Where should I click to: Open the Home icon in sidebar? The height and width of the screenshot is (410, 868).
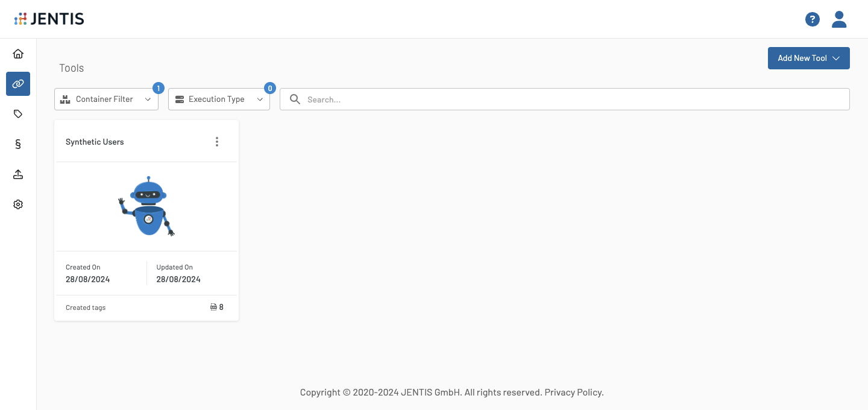pyautogui.click(x=18, y=54)
